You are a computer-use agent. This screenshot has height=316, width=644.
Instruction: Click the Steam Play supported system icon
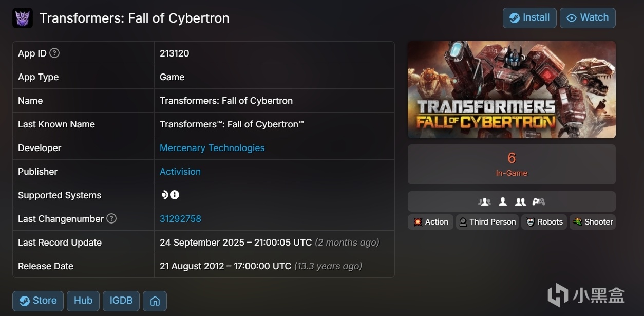pyautogui.click(x=164, y=195)
